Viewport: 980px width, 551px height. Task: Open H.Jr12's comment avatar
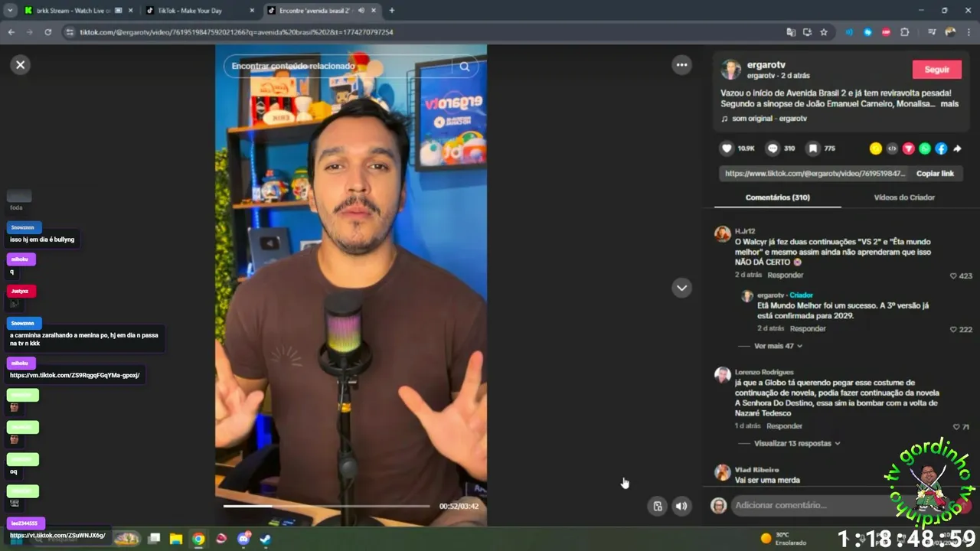[x=722, y=234]
